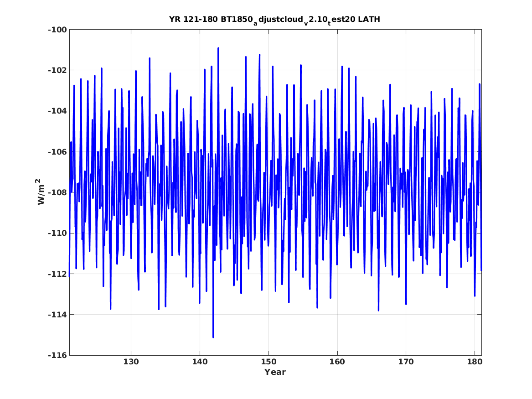Click x-axis tick label 130
The height and width of the screenshot is (399, 532).
coord(131,362)
